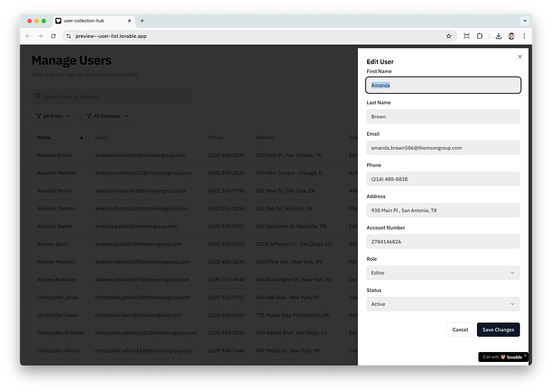
Task: Select the Amanda Brown row name
Action: pos(54,155)
